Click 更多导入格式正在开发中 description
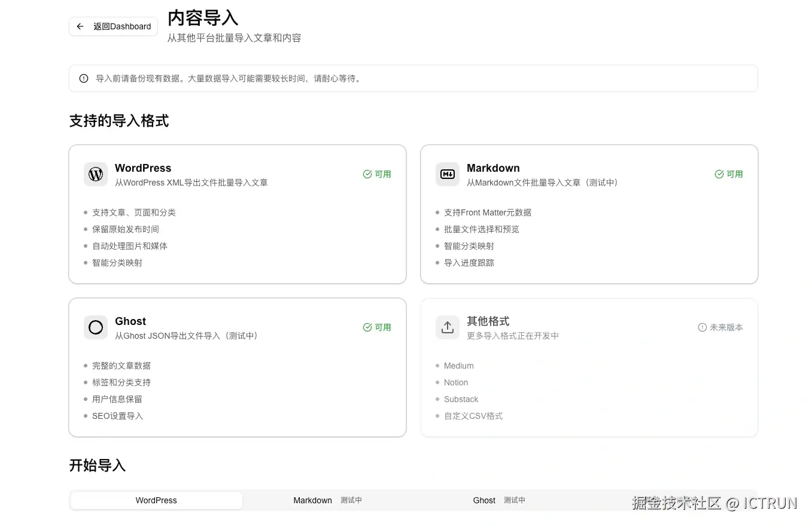Screen dimensions: 812x526 coord(513,336)
